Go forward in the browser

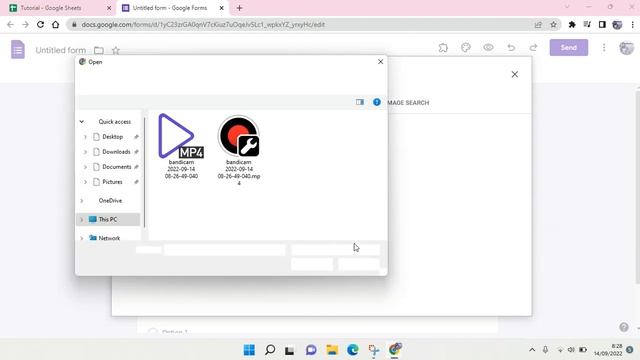click(25, 25)
